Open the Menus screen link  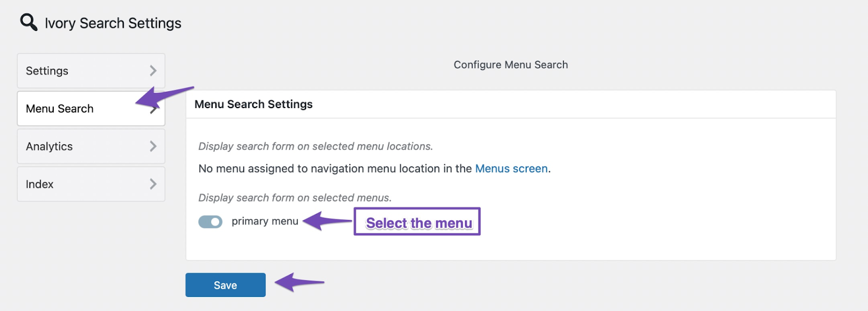coord(511,169)
